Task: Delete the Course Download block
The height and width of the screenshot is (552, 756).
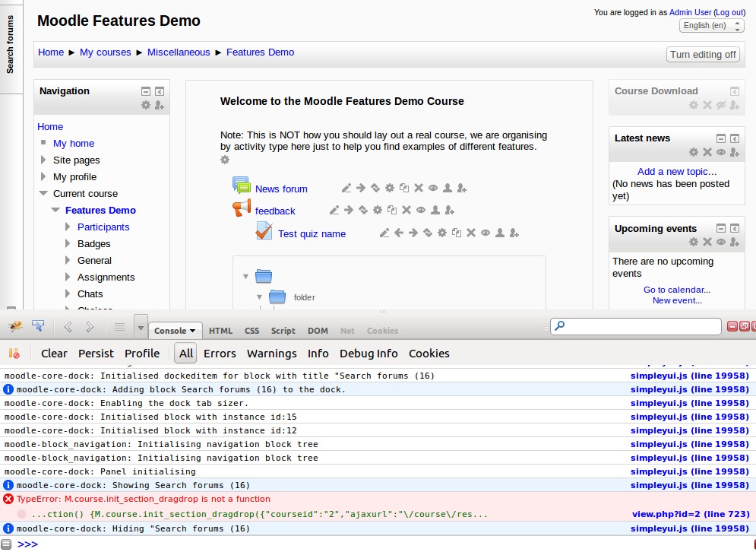Action: (707, 105)
